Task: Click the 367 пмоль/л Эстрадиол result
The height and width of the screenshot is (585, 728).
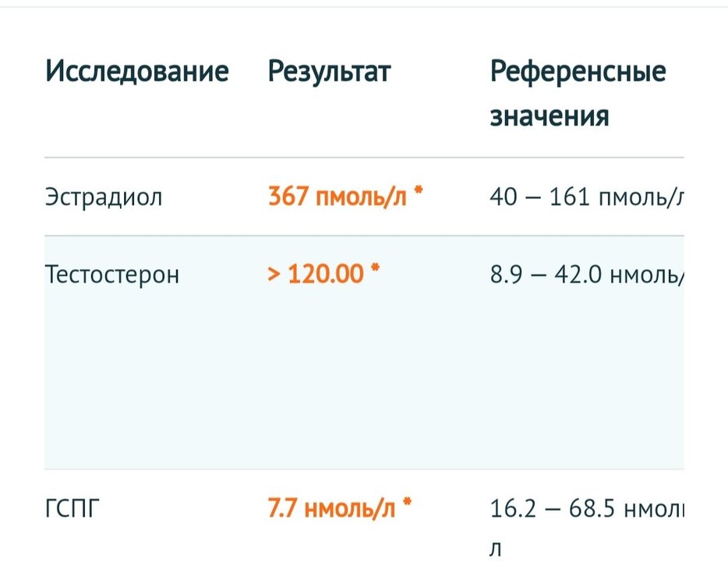Action: [337, 197]
